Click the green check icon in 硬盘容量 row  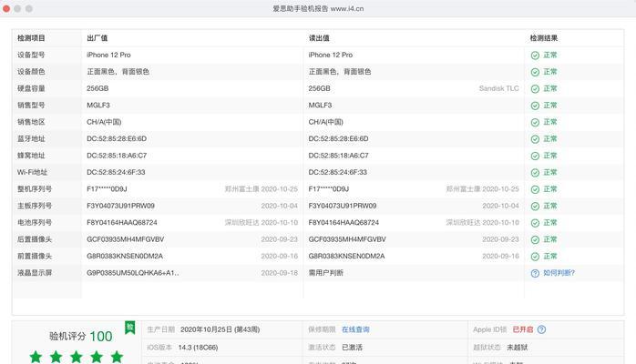[x=535, y=89]
